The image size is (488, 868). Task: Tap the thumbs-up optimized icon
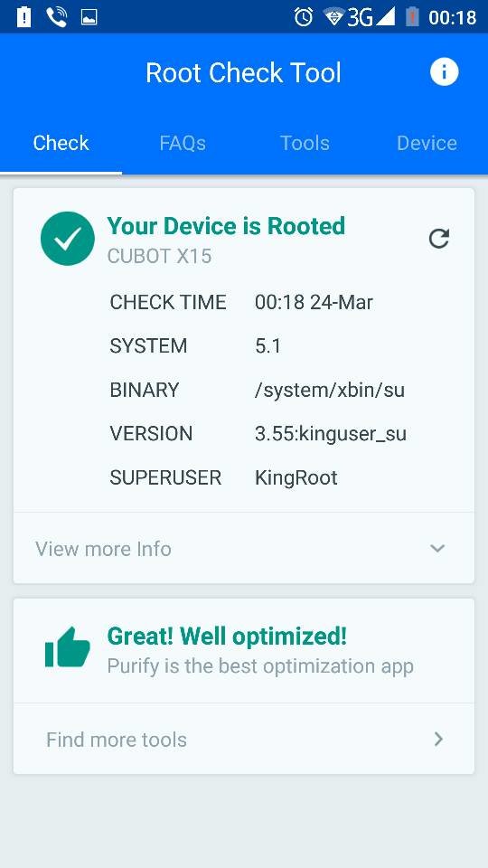point(68,646)
